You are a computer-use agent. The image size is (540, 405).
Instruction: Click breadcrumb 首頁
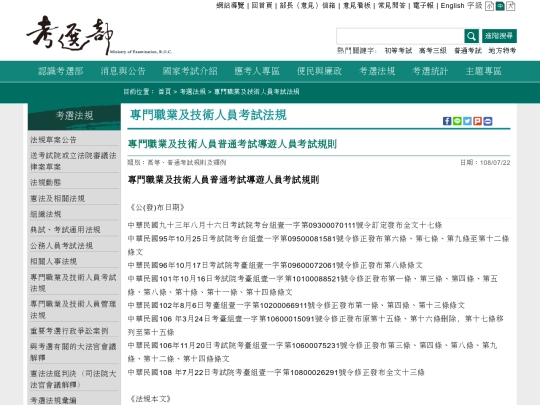pos(165,92)
